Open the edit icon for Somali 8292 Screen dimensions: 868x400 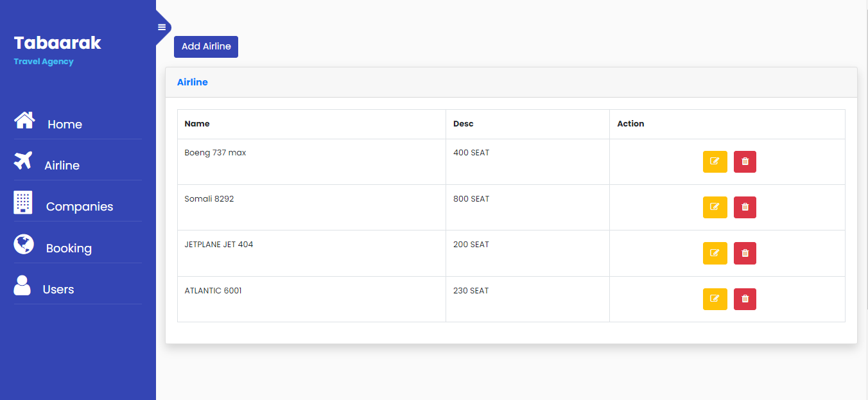(x=715, y=207)
